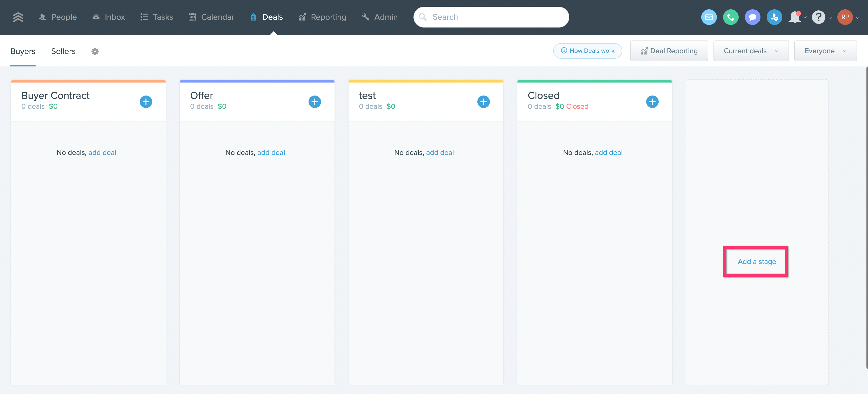
Task: Expand the help menu chevron
Action: 830,18
